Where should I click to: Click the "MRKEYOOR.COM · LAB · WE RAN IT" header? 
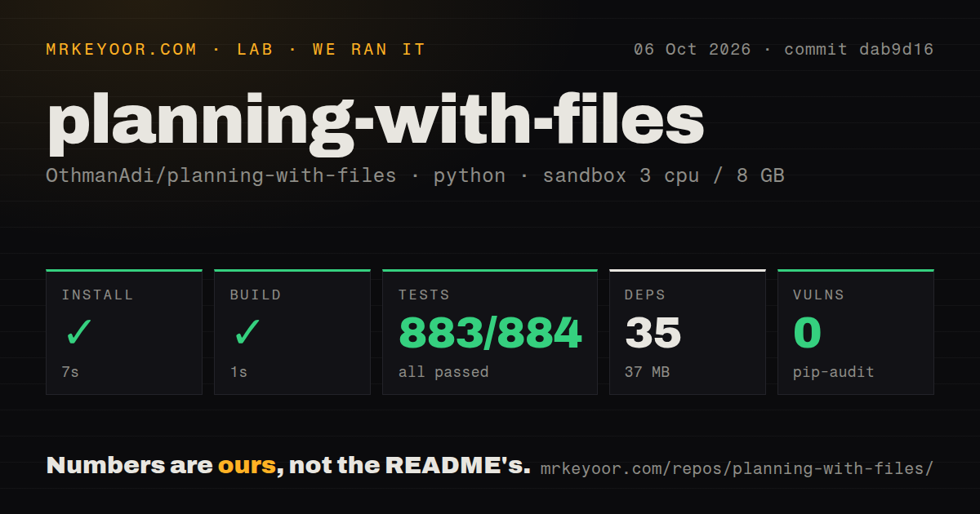point(236,50)
